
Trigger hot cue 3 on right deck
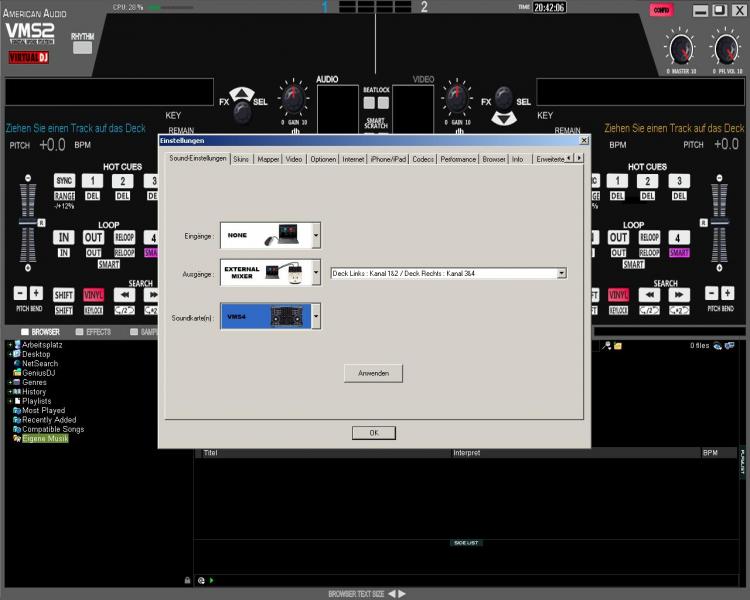(x=679, y=181)
